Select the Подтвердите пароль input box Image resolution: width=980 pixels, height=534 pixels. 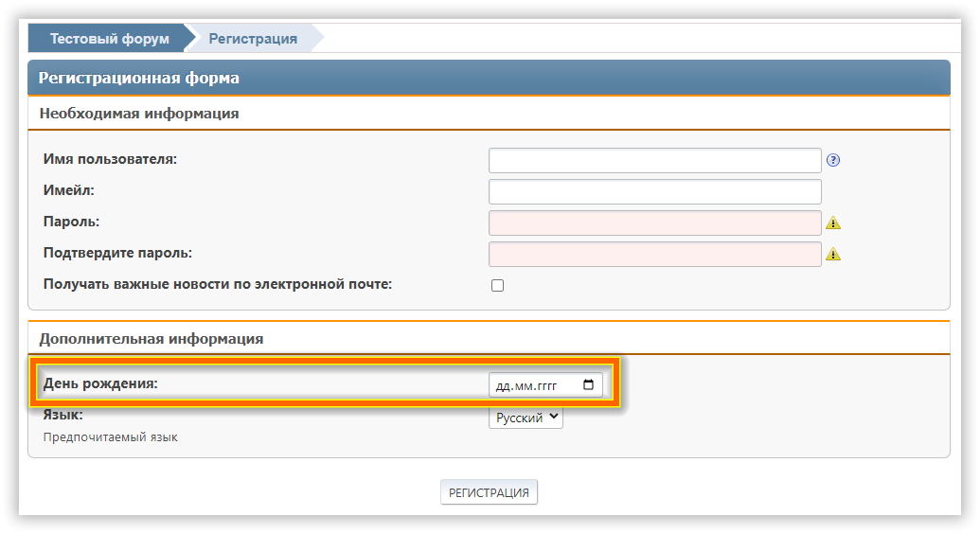tap(654, 254)
